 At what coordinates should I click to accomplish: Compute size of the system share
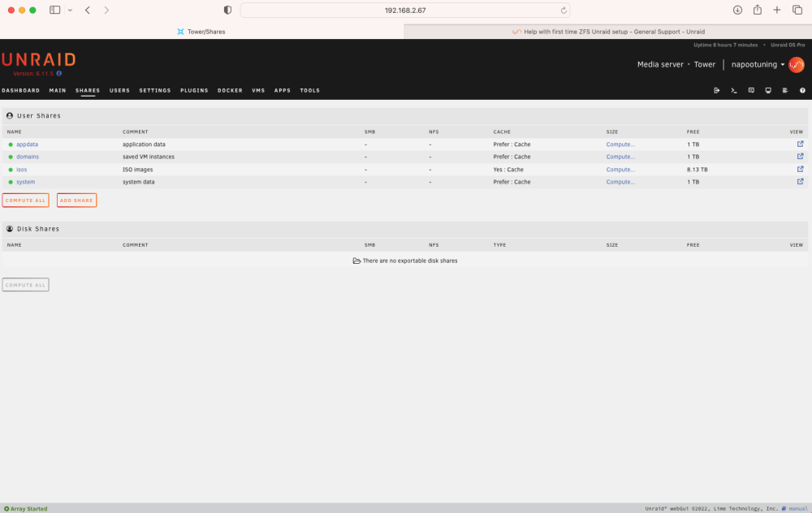[620, 182]
